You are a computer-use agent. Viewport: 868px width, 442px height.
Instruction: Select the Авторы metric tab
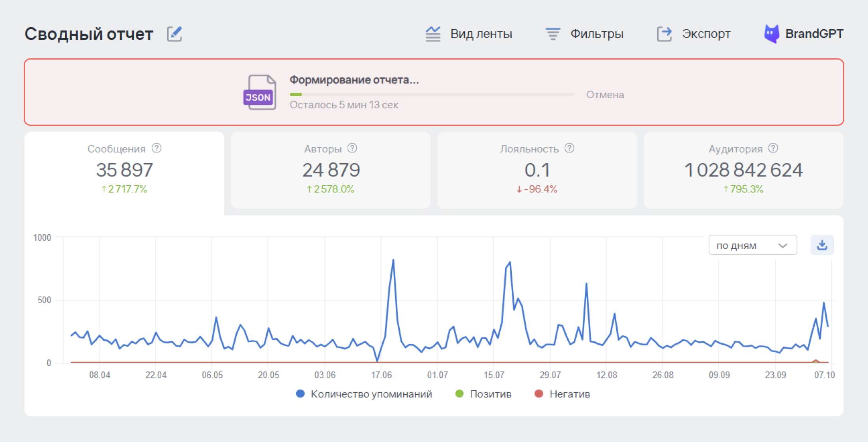(x=331, y=170)
